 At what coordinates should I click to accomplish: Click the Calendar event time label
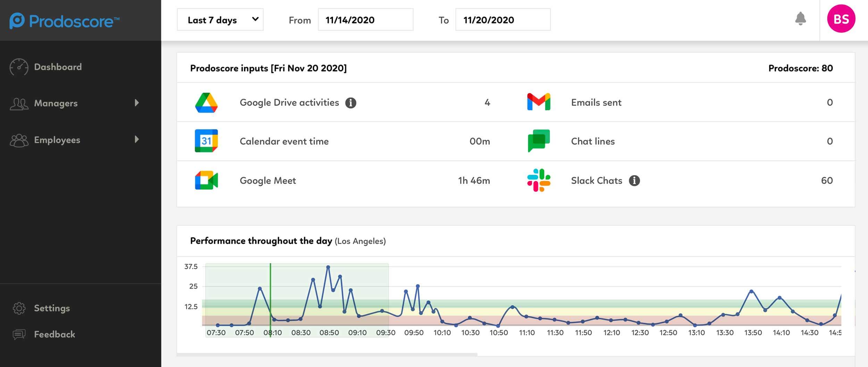pos(284,141)
